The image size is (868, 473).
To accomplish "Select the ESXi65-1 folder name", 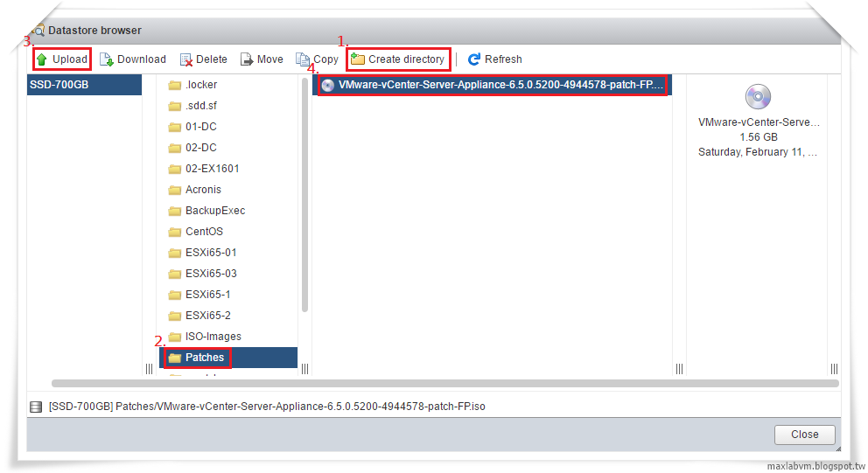I will coord(208,295).
